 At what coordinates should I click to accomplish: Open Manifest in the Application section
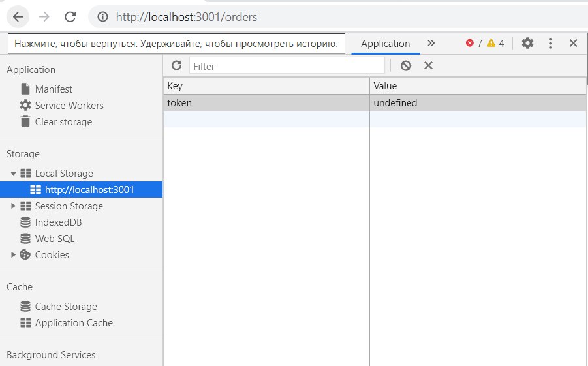pos(54,89)
